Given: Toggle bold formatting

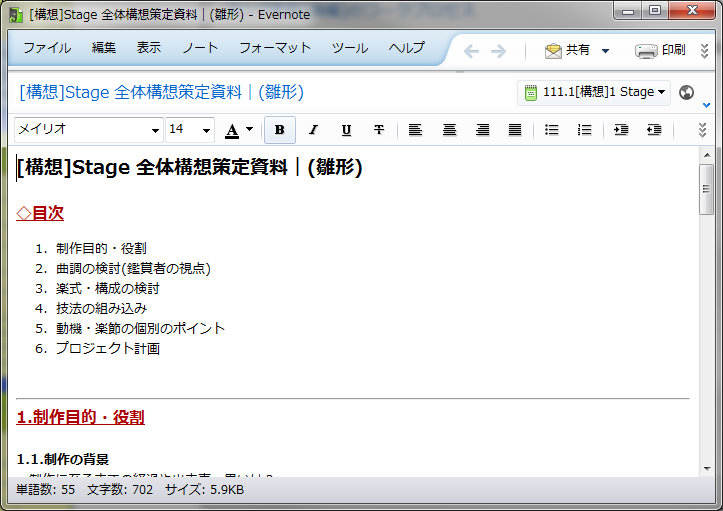Looking at the screenshot, I should pyautogui.click(x=279, y=130).
